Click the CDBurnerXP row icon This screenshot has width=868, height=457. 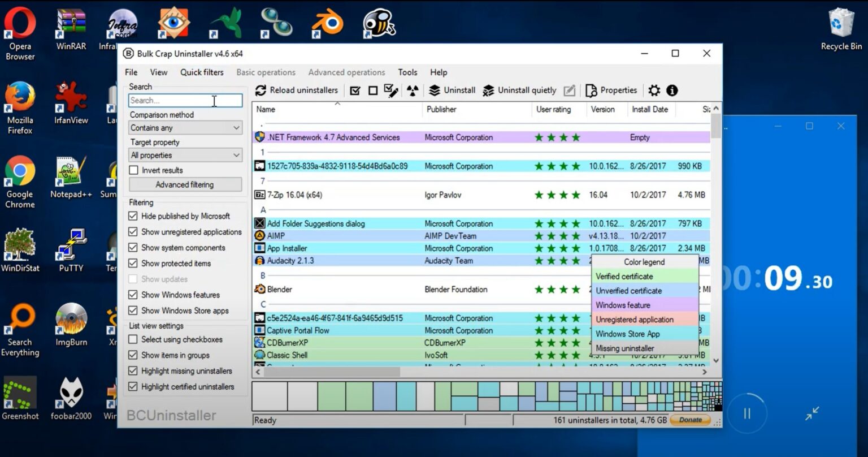(260, 343)
